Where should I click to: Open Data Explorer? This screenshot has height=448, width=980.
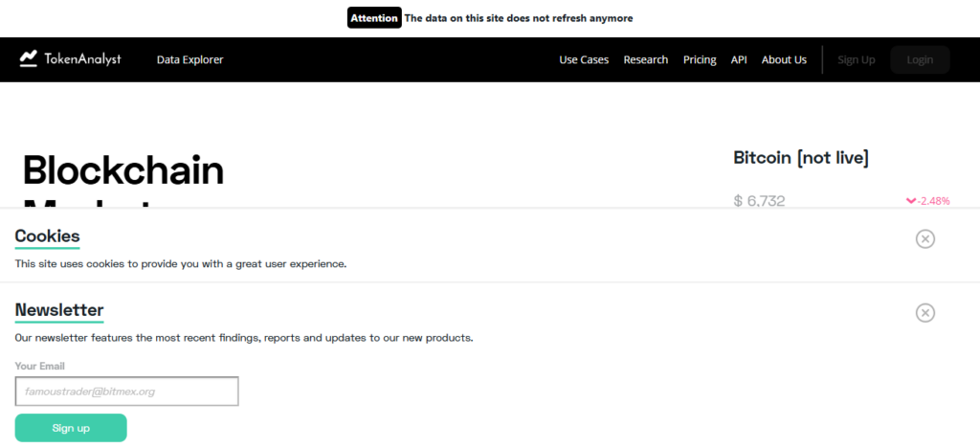click(190, 60)
